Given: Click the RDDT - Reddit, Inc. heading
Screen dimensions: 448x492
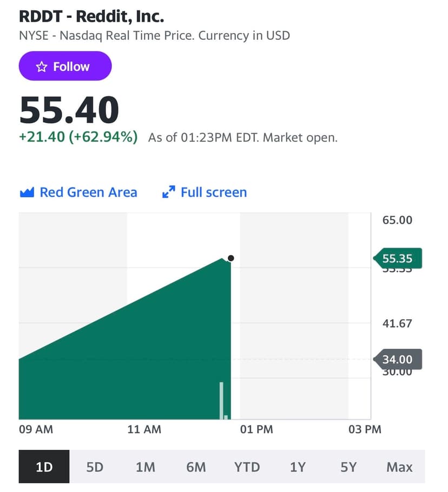Looking at the screenshot, I should coord(91,16).
